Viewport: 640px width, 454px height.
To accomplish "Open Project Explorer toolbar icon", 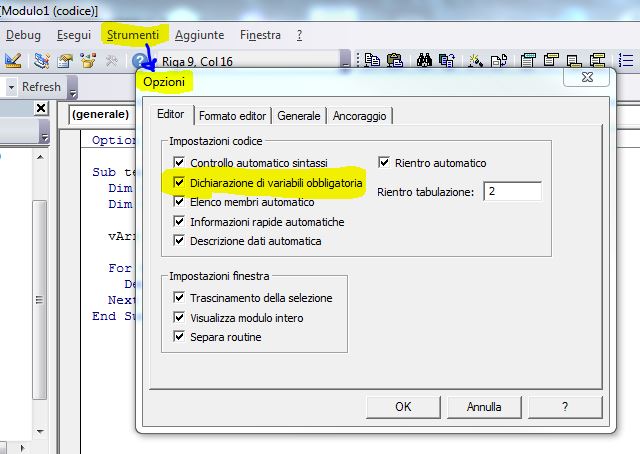I will [42, 61].
